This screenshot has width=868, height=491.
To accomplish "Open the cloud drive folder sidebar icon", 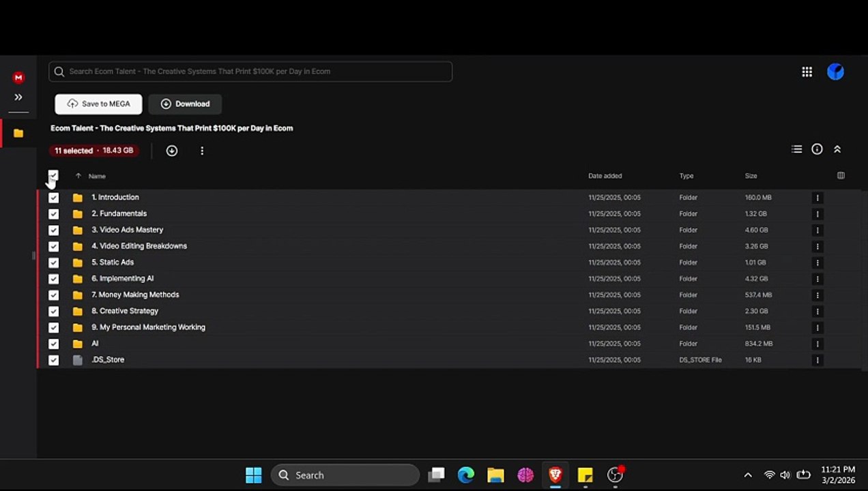I will (18, 133).
